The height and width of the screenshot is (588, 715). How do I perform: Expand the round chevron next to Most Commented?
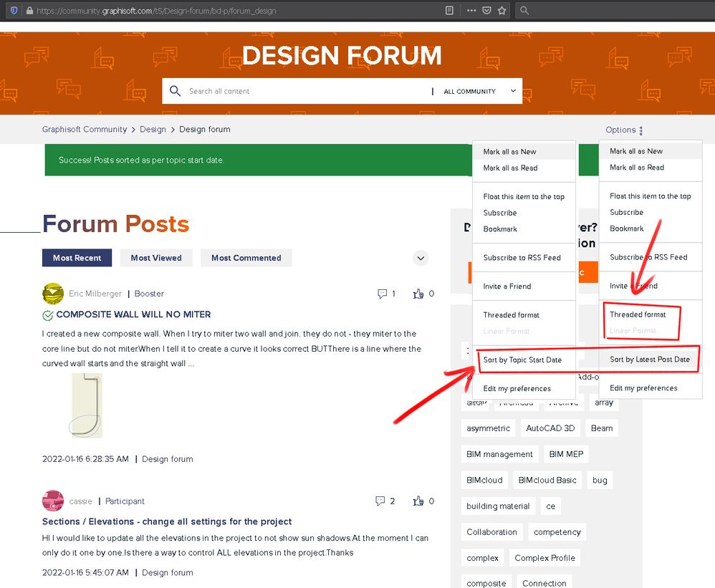(x=421, y=258)
